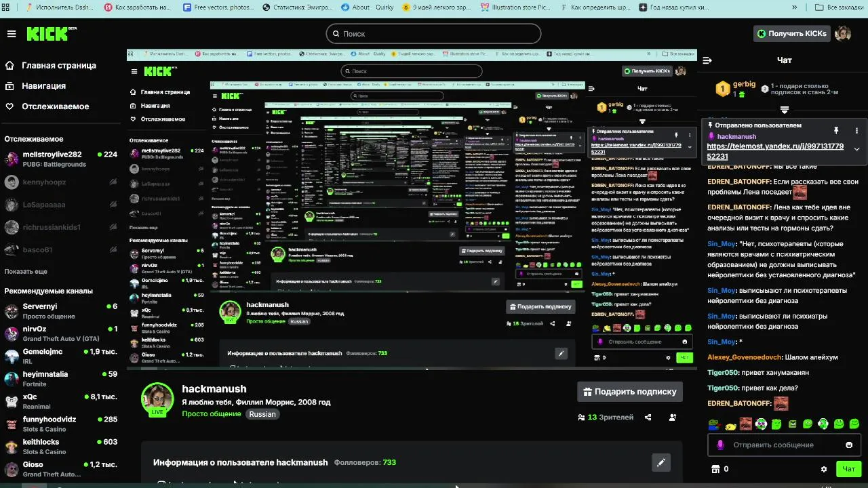Viewport: 868px width, 488px height.
Task: Open the user avatar in the header
Action: [843, 33]
